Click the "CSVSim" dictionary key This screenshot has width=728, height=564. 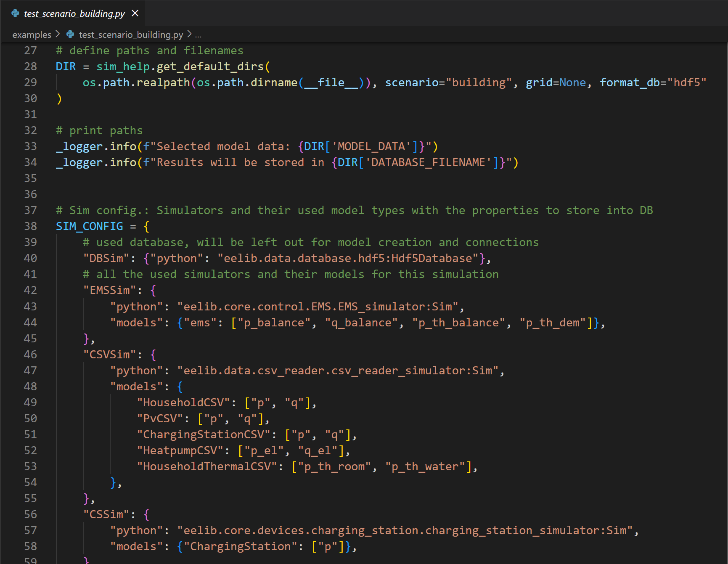pos(109,355)
